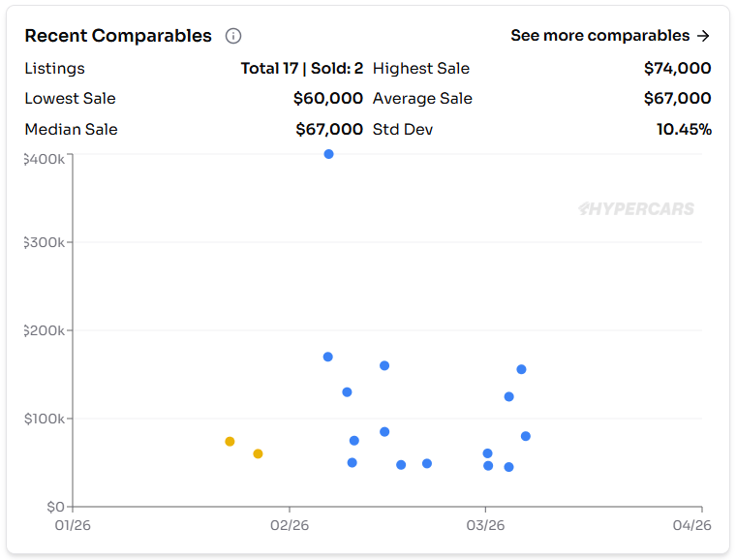Open the See more comparables link
The width and height of the screenshot is (736, 560).
point(600,36)
